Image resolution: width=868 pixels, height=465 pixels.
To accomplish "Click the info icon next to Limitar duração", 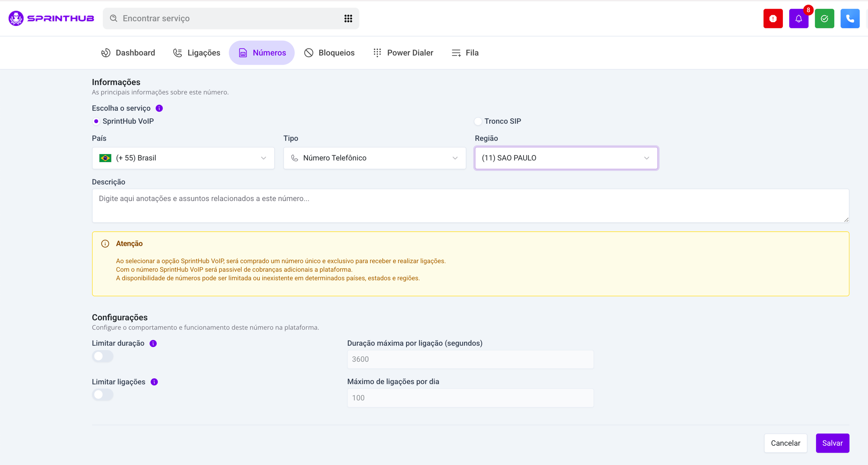I will 153,343.
